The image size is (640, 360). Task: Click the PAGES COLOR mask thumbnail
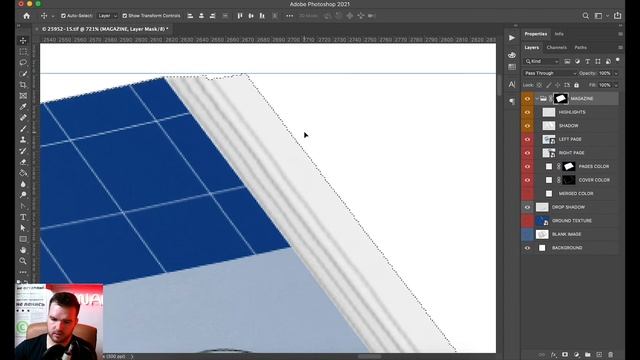(x=569, y=166)
